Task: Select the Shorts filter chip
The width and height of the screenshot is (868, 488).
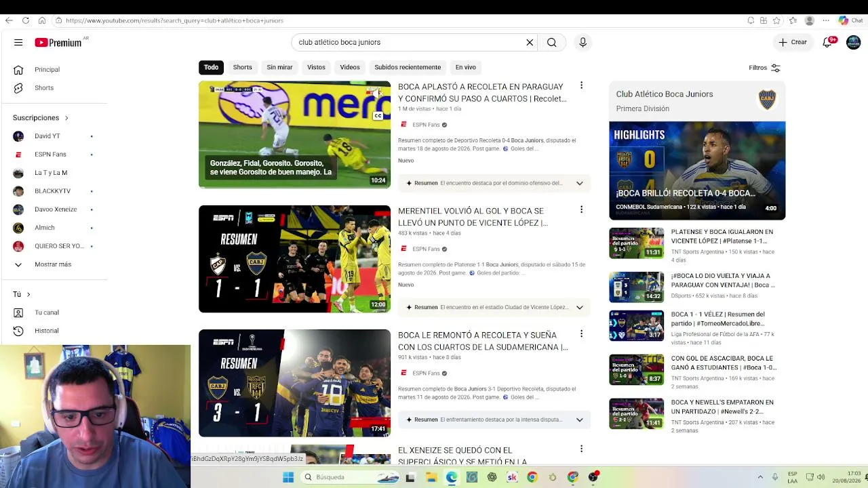Action: point(243,67)
